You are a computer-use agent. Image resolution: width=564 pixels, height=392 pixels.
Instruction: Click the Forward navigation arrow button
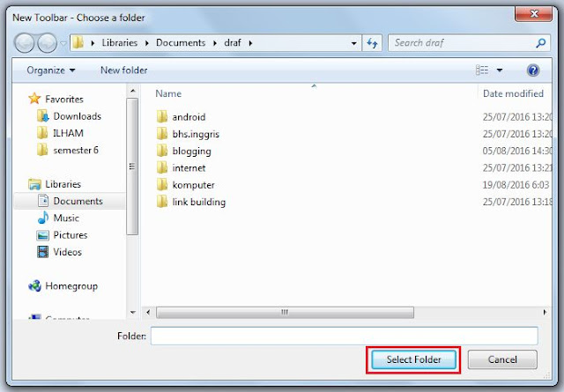[x=47, y=43]
